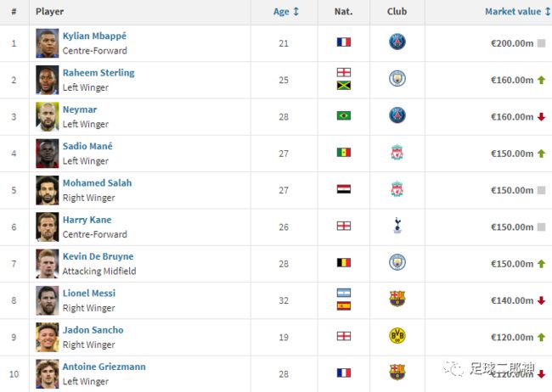Click the Egypt flag in Salah's row
The height and width of the screenshot is (392, 552).
pos(344,189)
